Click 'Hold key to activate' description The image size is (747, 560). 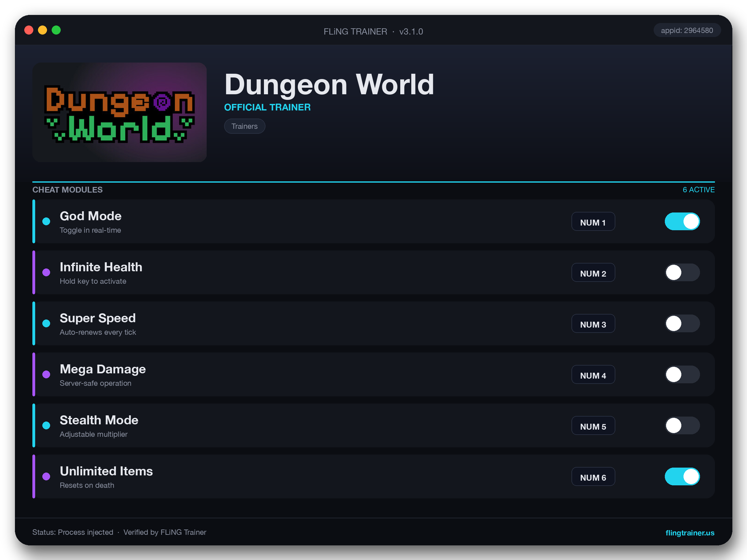93,281
